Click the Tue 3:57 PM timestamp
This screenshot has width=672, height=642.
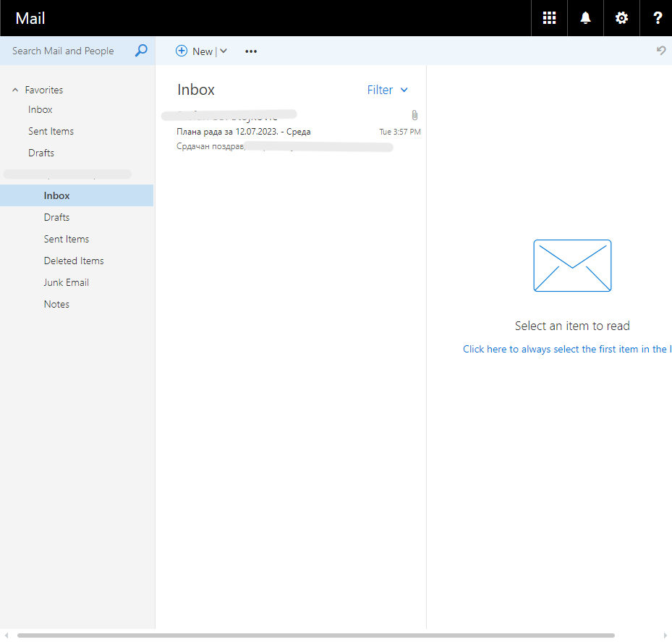pos(400,132)
